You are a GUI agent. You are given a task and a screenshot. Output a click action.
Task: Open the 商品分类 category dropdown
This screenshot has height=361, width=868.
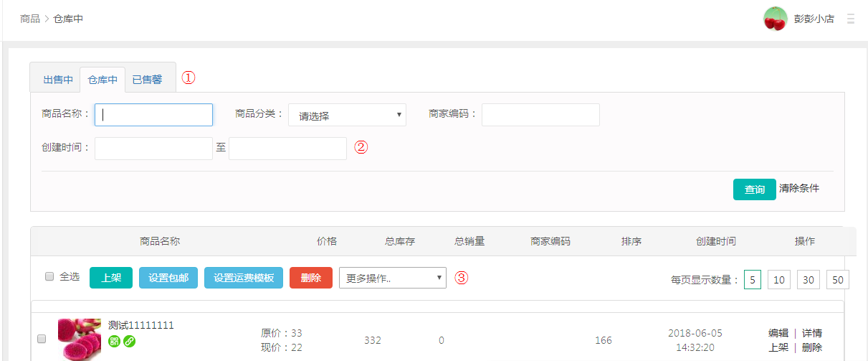(x=347, y=115)
